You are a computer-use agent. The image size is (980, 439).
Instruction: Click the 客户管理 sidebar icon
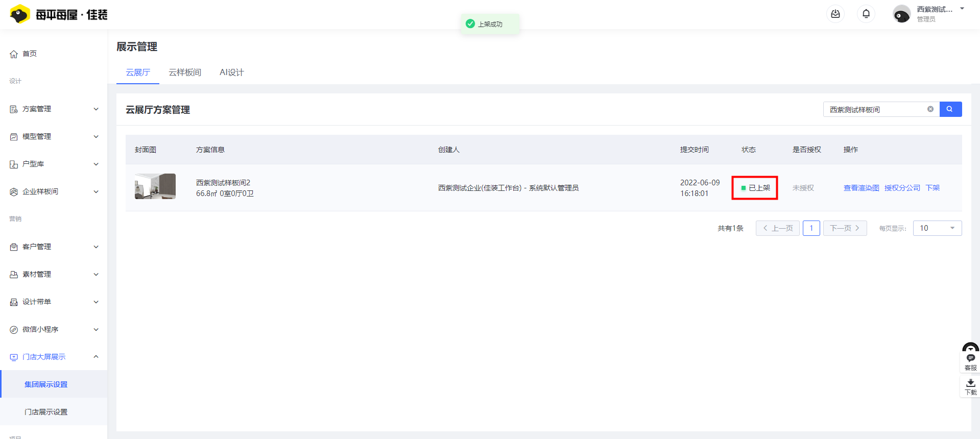[14, 247]
